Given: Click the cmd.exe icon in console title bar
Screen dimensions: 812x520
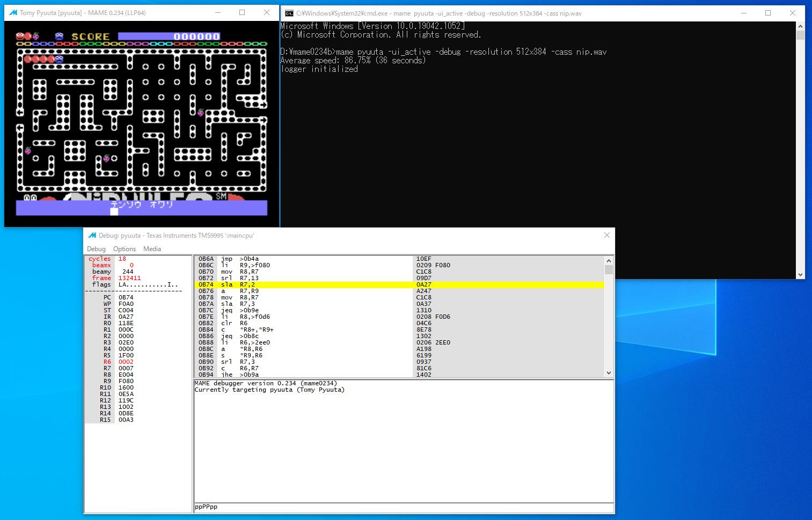Looking at the screenshot, I should pyautogui.click(x=289, y=13).
